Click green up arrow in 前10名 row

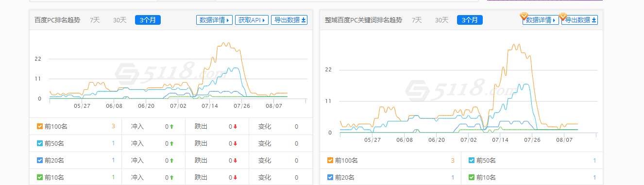point(171,178)
